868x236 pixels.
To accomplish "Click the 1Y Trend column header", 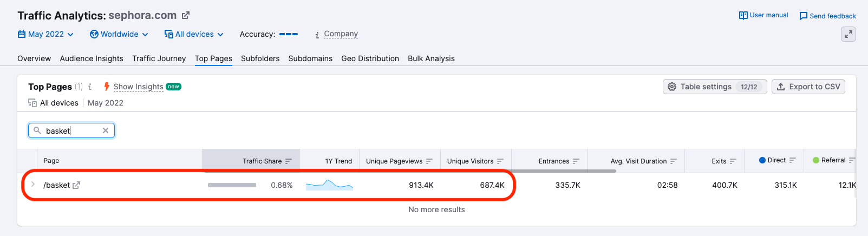I will 338,161.
